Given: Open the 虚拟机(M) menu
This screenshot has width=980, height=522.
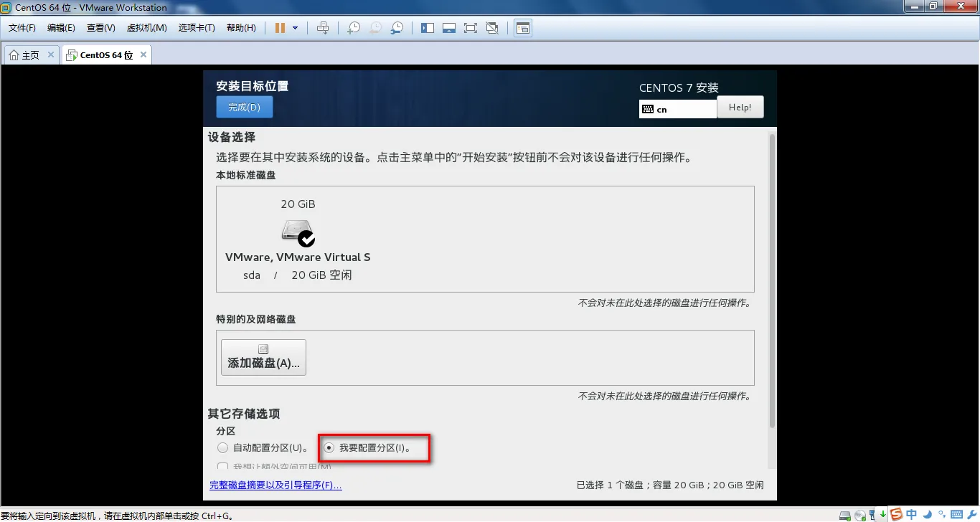Looking at the screenshot, I should click(147, 28).
